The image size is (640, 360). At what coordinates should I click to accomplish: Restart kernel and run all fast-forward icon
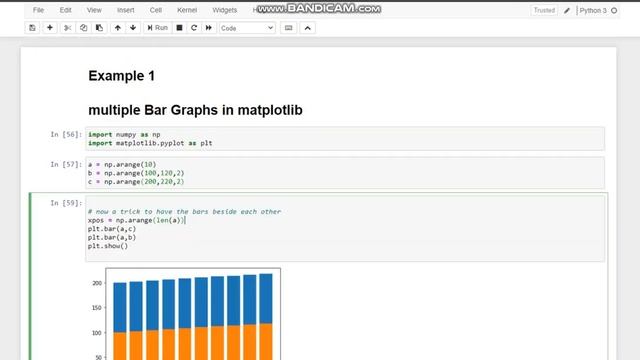tap(209, 28)
